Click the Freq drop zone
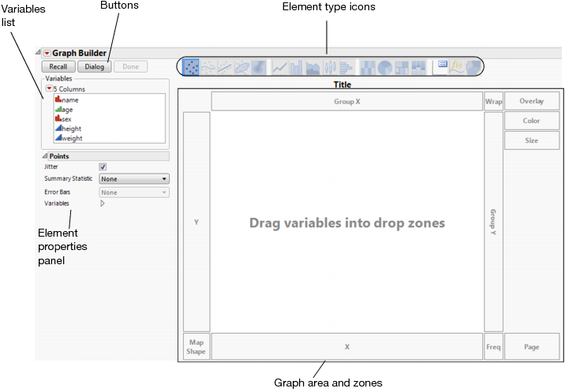565x392 pixels. pyautogui.click(x=494, y=346)
